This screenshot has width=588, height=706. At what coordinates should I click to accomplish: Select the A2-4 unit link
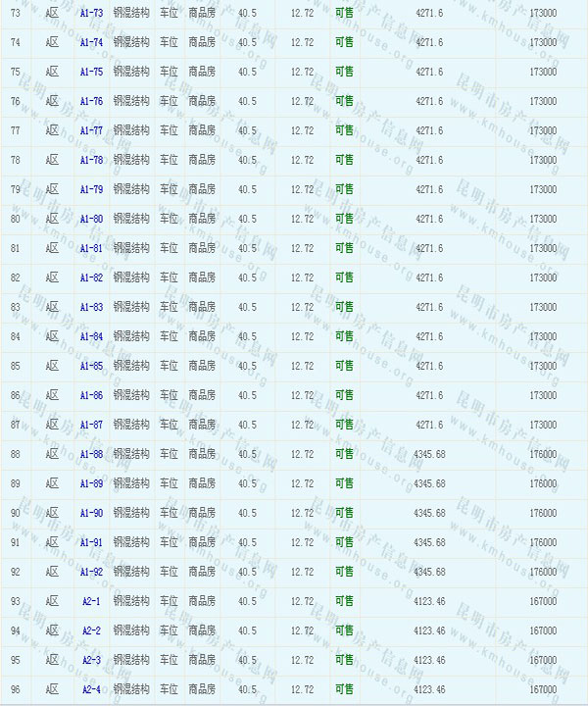click(91, 689)
